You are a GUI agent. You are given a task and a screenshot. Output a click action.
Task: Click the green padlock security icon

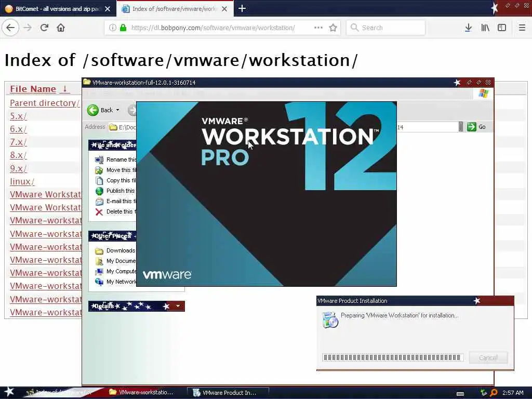(123, 28)
